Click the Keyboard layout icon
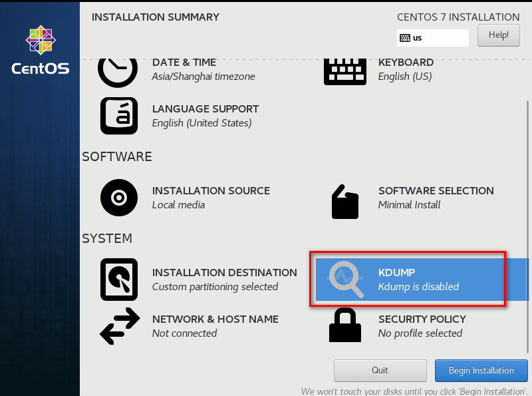The width and height of the screenshot is (532, 396). (345, 72)
